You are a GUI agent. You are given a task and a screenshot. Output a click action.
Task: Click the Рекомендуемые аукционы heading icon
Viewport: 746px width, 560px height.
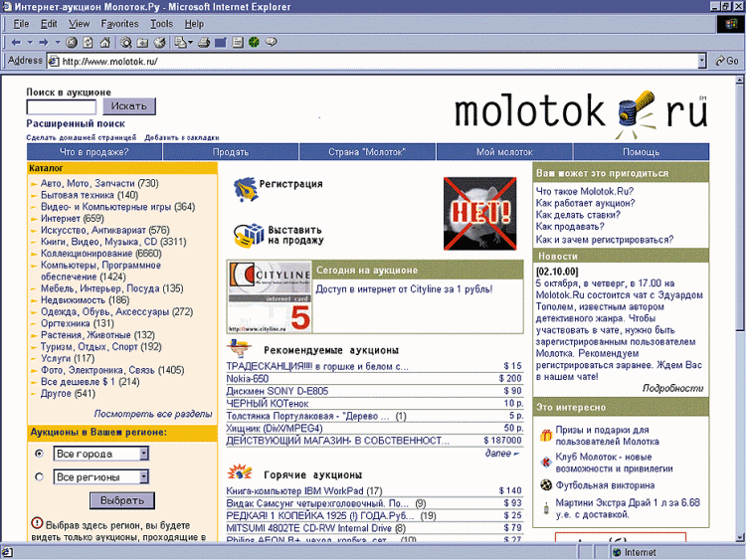click(239, 349)
